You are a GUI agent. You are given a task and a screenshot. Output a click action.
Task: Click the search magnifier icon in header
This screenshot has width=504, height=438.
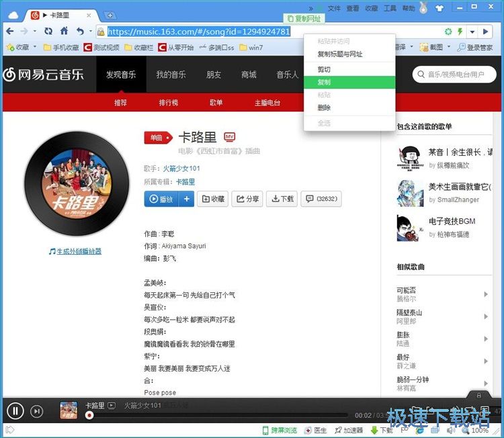pos(421,75)
